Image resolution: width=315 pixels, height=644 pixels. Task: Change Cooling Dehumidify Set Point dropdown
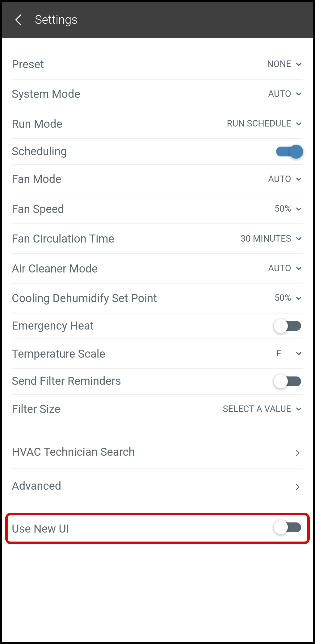(x=288, y=298)
